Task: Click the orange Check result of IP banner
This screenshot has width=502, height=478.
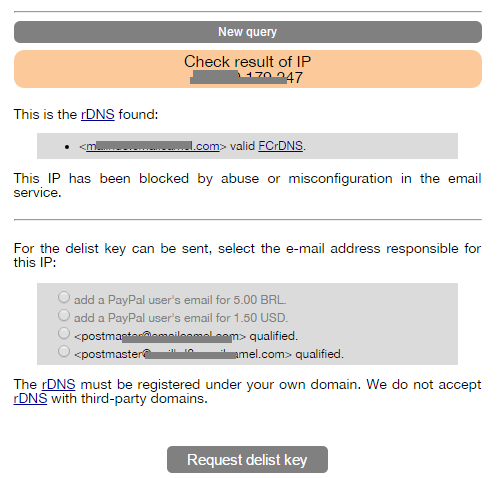Action: (248, 69)
